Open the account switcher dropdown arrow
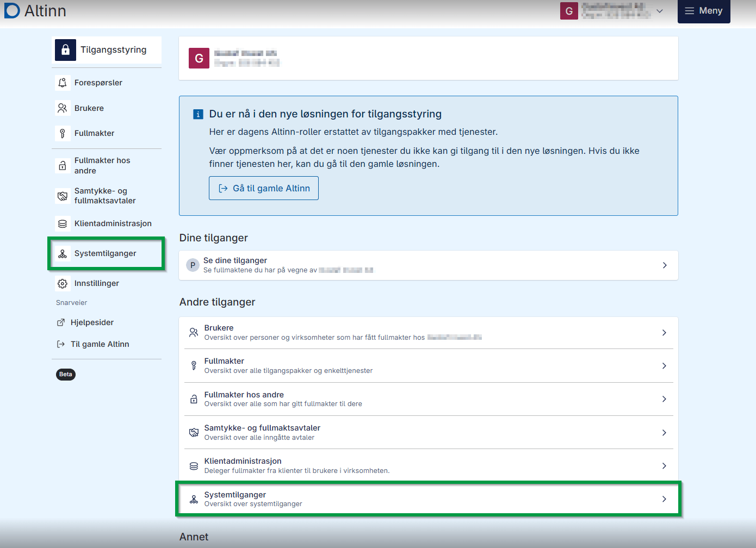The image size is (756, 548). coord(660,11)
